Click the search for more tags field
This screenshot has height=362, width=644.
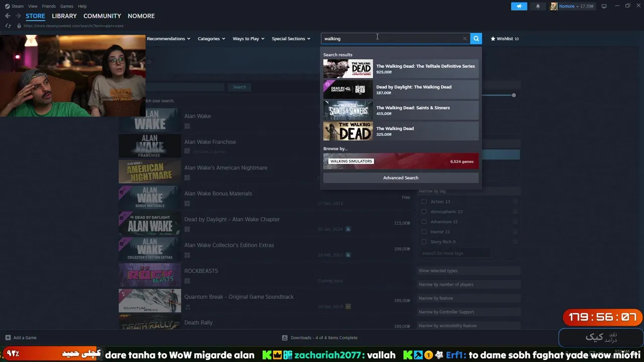click(x=455, y=253)
